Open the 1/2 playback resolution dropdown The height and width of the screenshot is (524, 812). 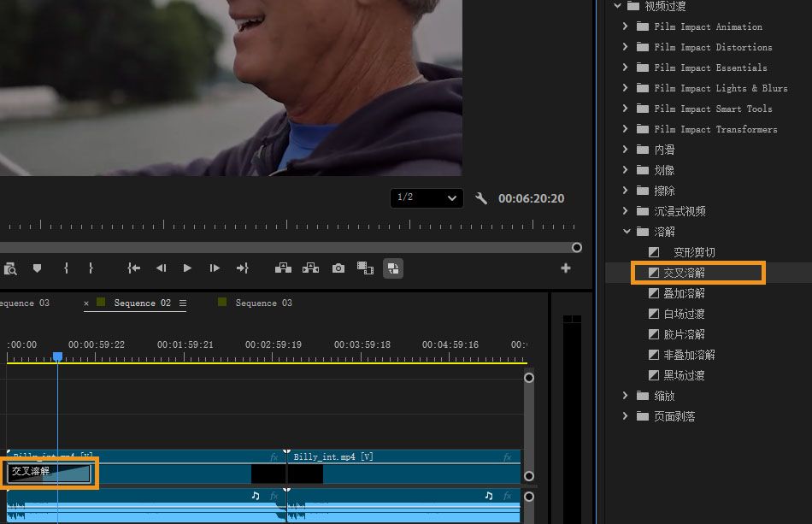pos(427,197)
